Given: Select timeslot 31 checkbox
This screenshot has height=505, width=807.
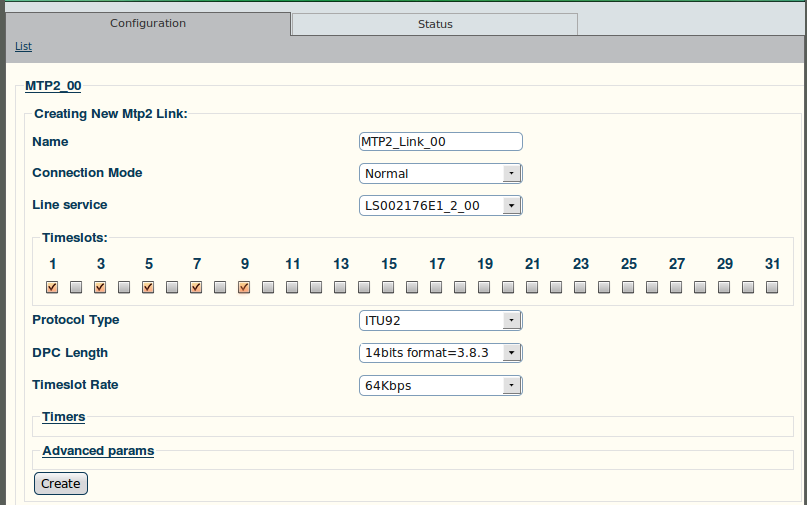Looking at the screenshot, I should [772, 287].
